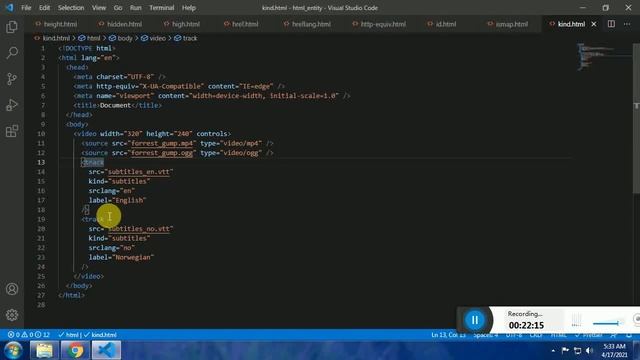Open the Terminal menu

(161, 8)
